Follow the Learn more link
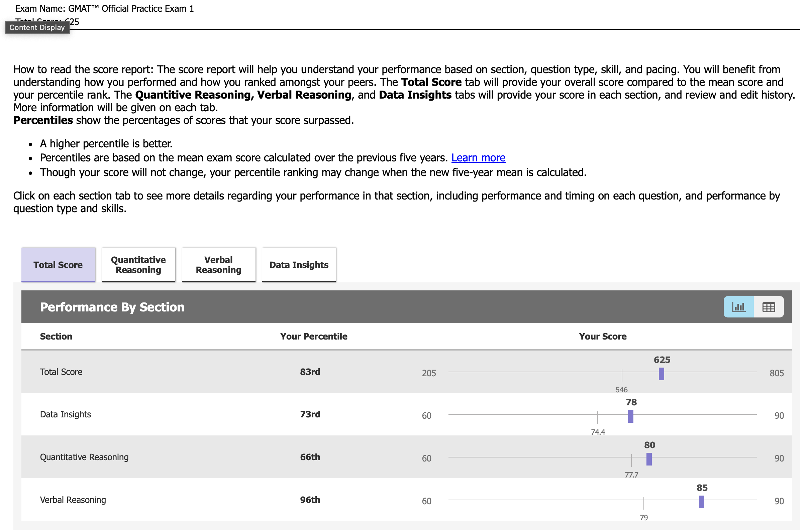812x530 pixels. coord(478,158)
